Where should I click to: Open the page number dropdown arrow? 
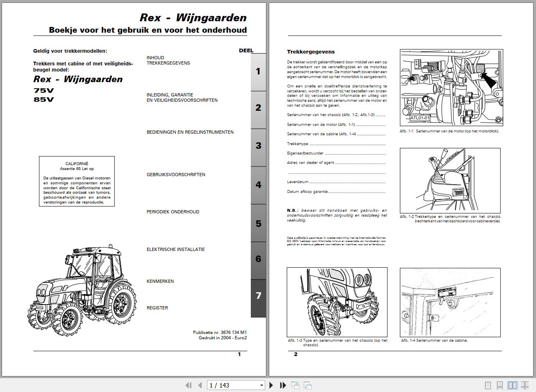[x=261, y=385]
